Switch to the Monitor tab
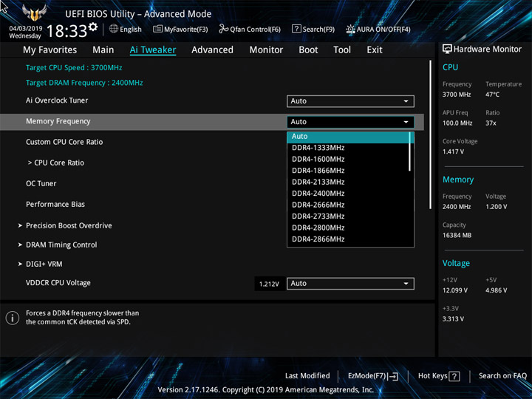This screenshot has width=532, height=399. [x=266, y=50]
